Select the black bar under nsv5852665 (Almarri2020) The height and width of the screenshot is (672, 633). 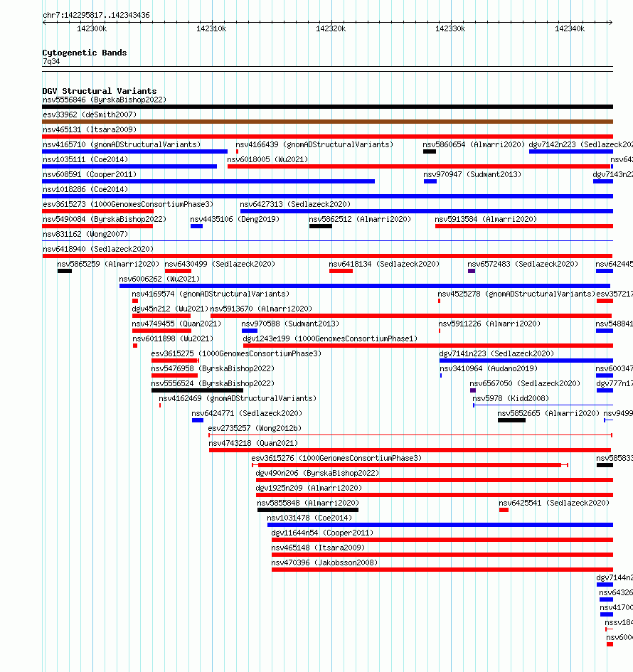point(511,420)
